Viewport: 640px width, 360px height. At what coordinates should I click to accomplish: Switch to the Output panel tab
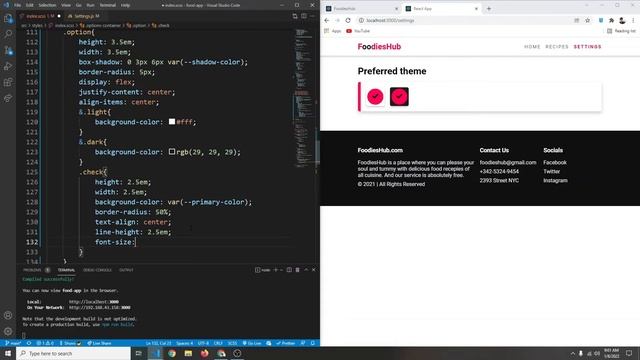pyautogui.click(x=126, y=270)
